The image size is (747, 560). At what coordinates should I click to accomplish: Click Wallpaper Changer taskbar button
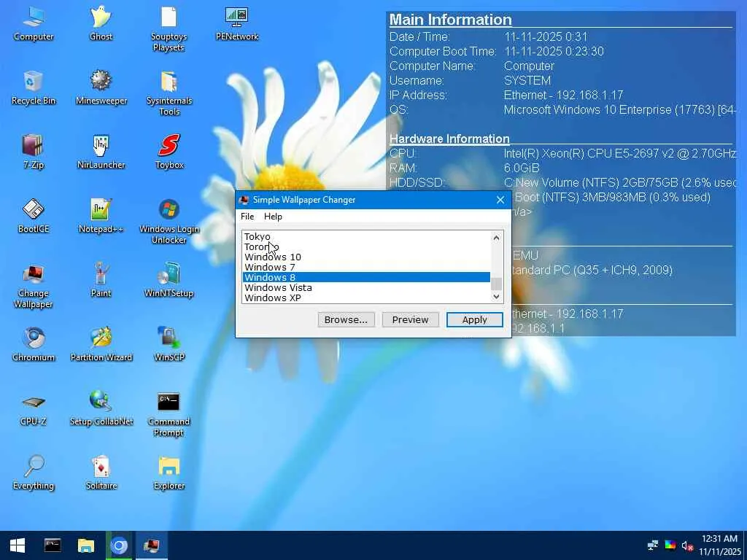click(152, 545)
